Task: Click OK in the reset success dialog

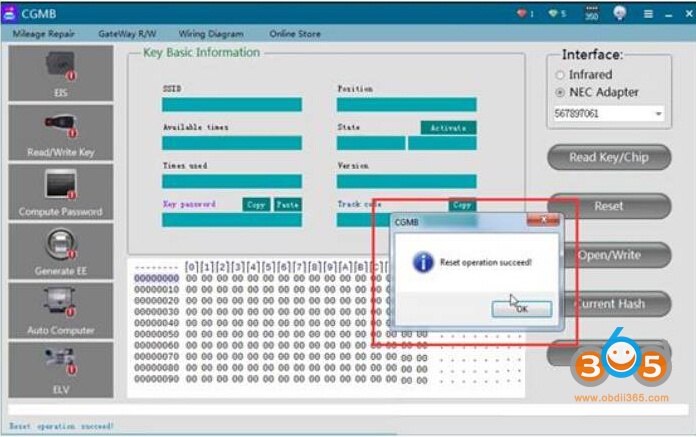Action: tap(521, 309)
